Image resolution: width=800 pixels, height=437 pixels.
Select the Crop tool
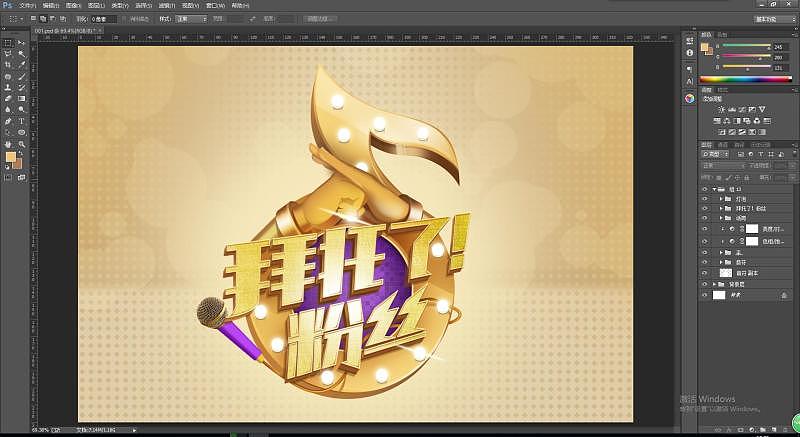pyautogui.click(x=8, y=65)
